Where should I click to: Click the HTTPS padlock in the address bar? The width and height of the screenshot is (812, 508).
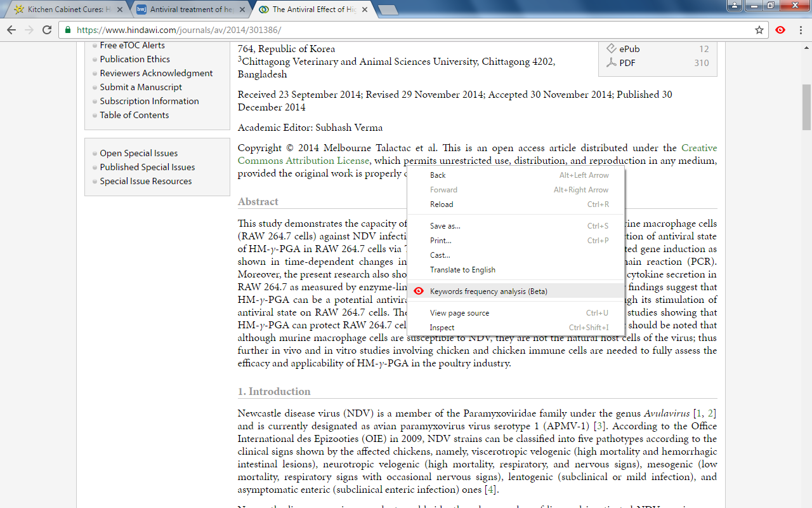(67, 29)
